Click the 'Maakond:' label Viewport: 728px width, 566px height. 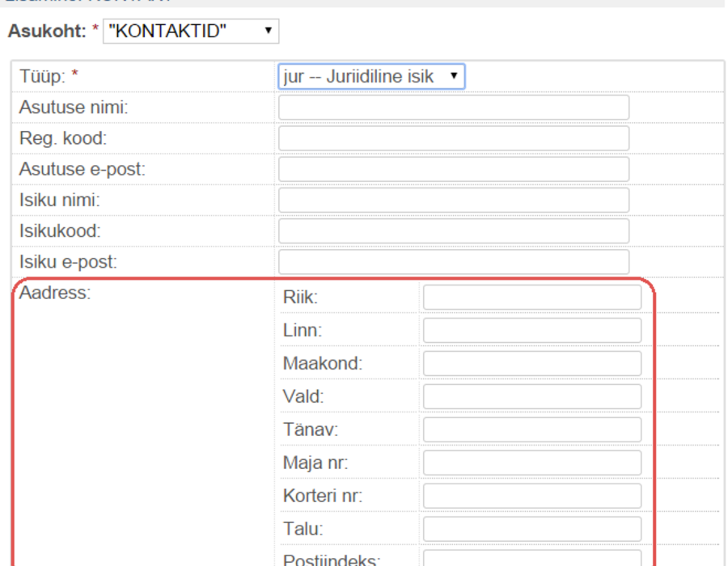click(x=323, y=363)
